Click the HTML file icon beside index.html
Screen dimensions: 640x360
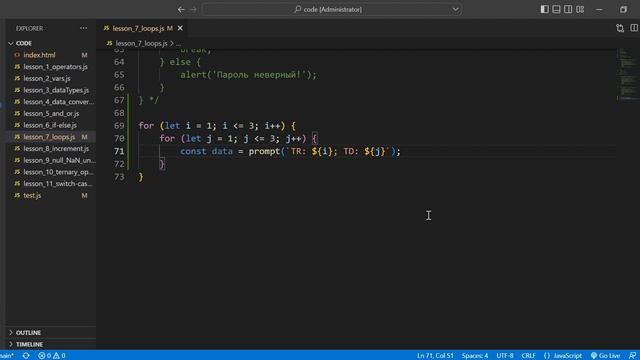17,55
